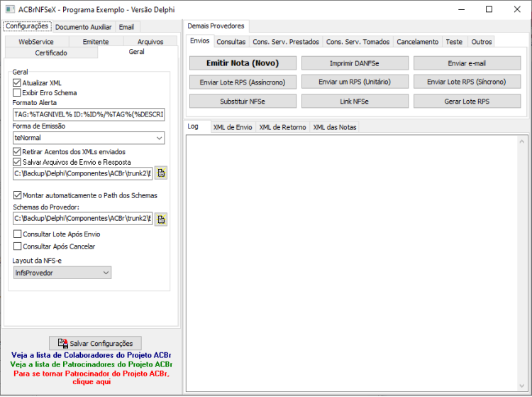Open the Colaboradores do Projeto ACBr link
The height and width of the screenshot is (397, 532).
pos(91,355)
